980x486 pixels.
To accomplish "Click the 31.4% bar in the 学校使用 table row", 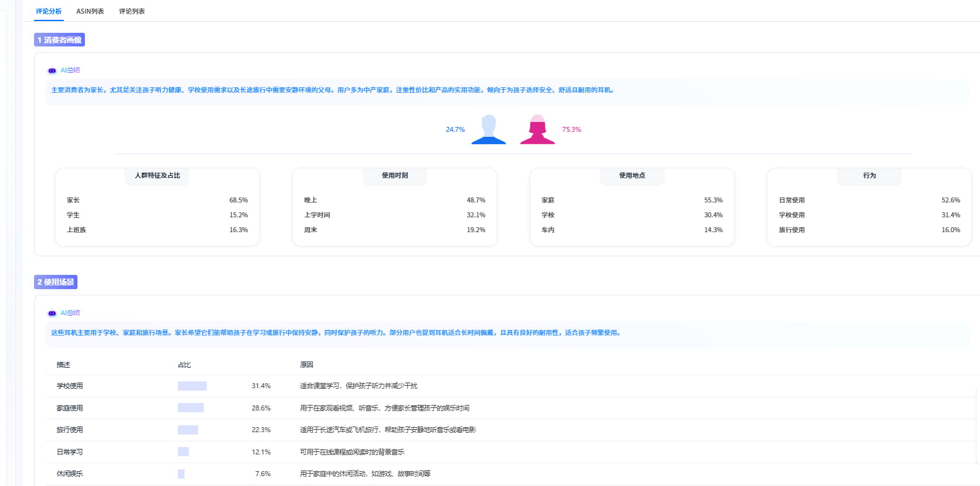I will pyautogui.click(x=192, y=386).
